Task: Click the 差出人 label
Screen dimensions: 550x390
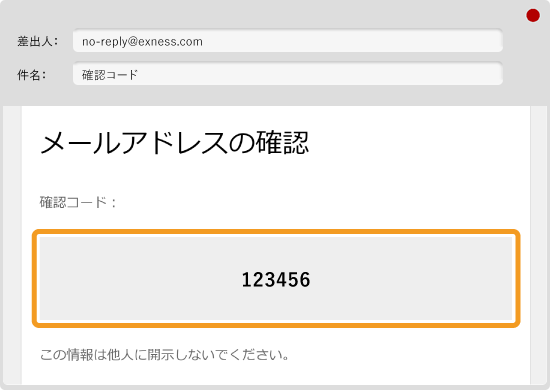Action: [x=38, y=41]
